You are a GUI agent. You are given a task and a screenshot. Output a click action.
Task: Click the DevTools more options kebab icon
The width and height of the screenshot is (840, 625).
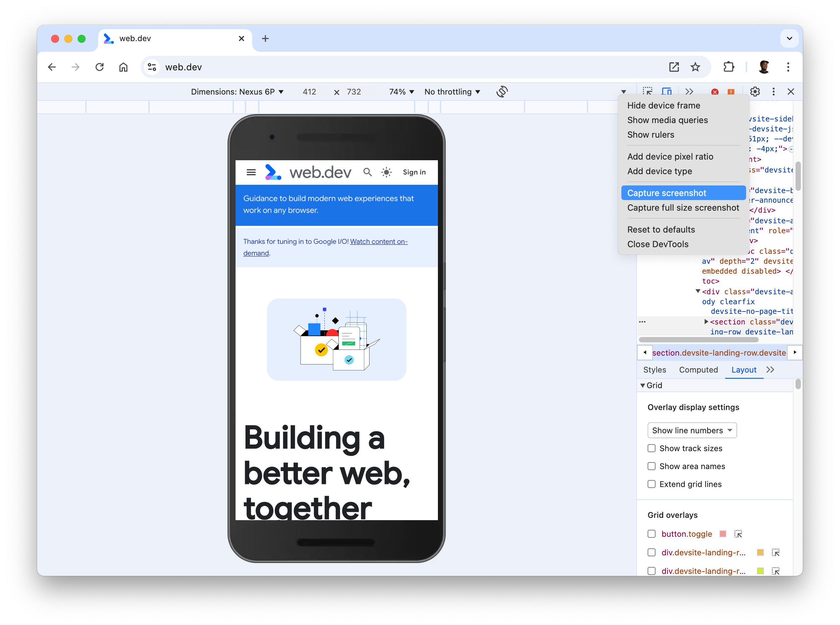(x=774, y=91)
